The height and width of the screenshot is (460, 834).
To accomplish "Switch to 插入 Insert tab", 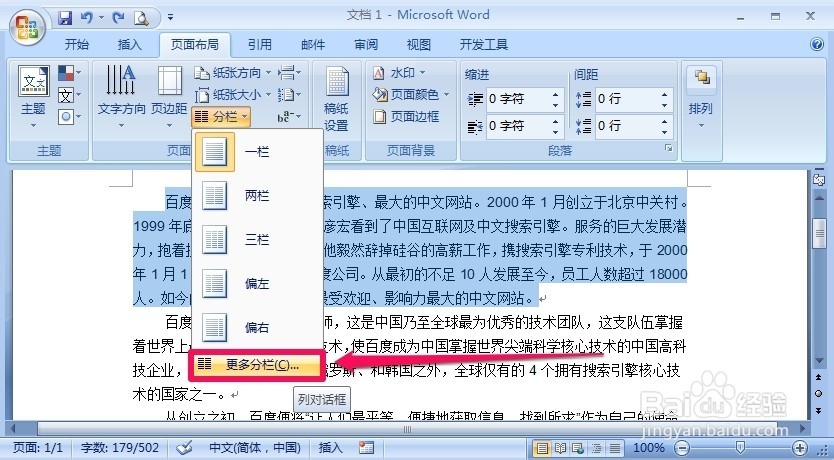I will click(129, 45).
